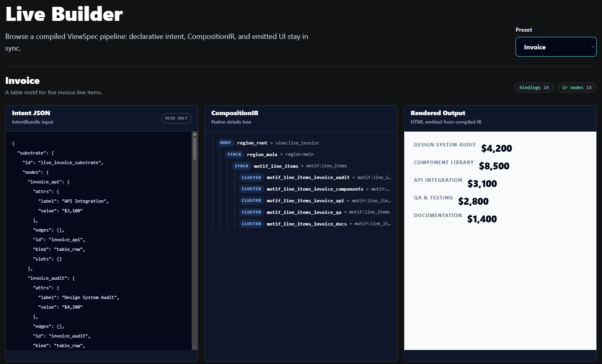Click the $1,400 amount
This screenshot has height=364, width=602.
coord(482,219)
